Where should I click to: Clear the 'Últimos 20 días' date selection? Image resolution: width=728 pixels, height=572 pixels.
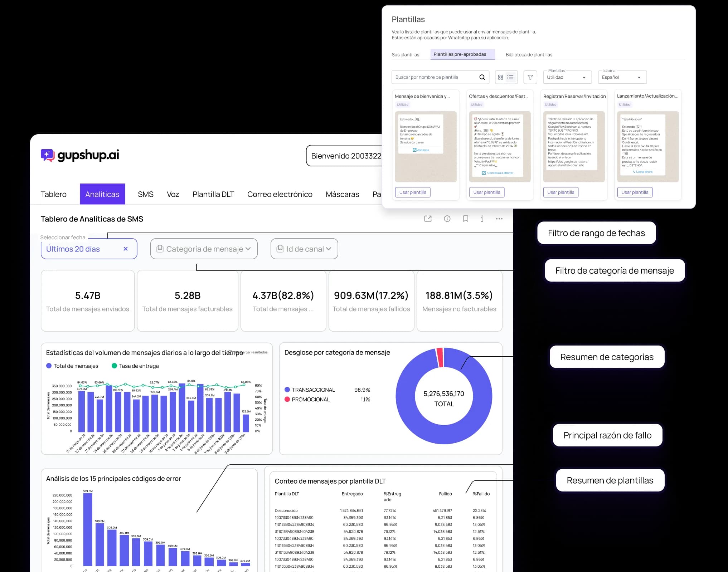(126, 249)
